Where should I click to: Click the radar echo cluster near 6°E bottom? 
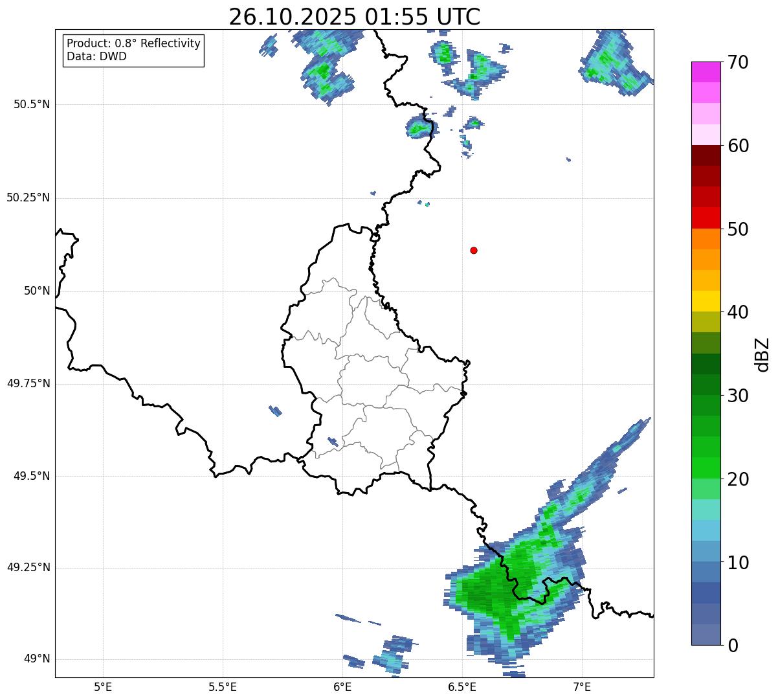point(392,655)
